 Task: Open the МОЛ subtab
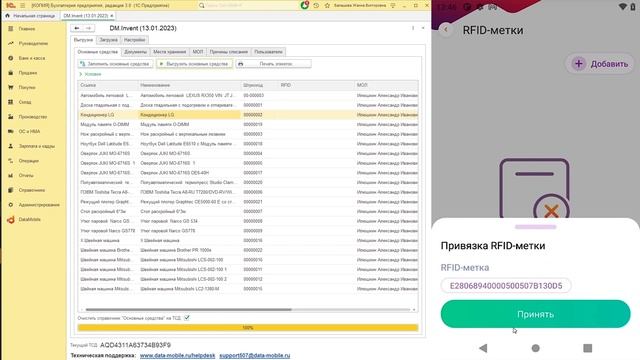198,52
